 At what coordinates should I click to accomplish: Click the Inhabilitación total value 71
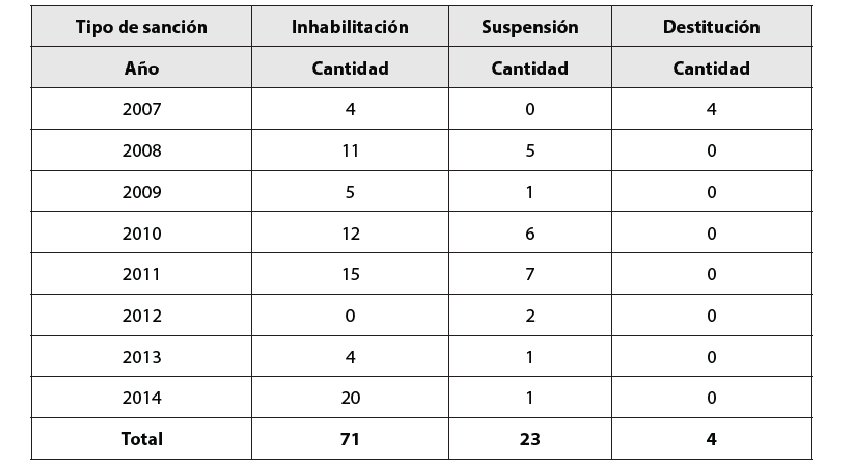tap(350, 439)
